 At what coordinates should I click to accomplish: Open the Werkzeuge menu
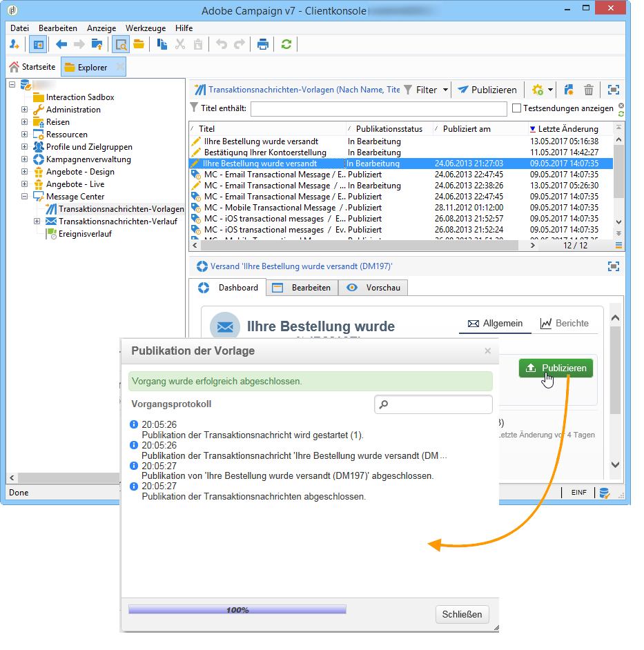[146, 28]
